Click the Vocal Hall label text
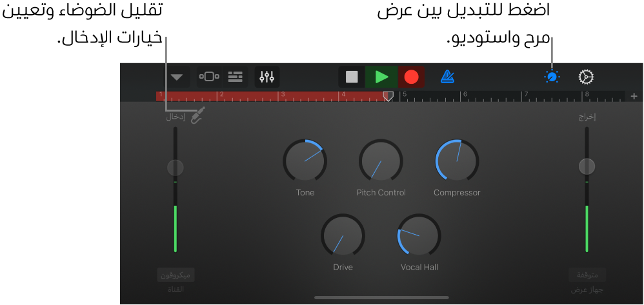Viewport: 644px width, 305px height. coord(419,267)
